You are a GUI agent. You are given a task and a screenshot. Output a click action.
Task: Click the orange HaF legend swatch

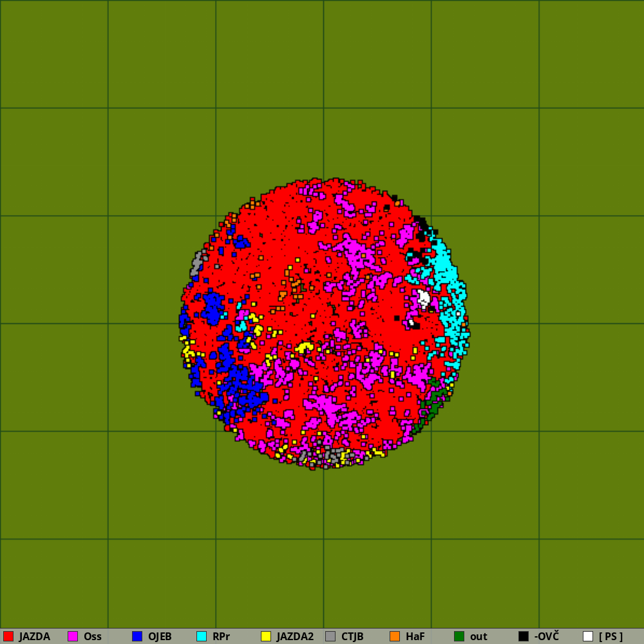[x=395, y=636]
